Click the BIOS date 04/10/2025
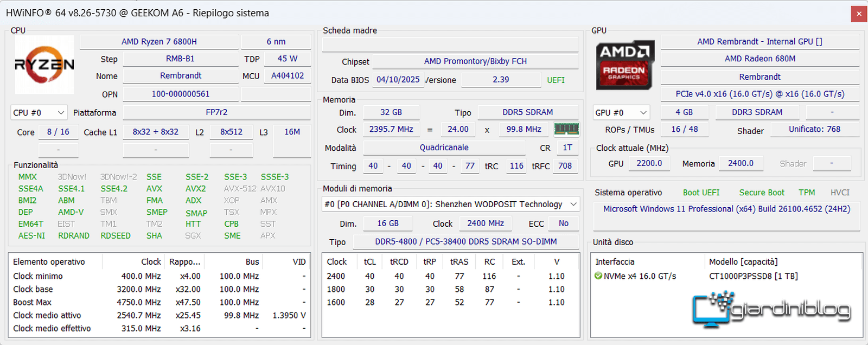This screenshot has width=868, height=345. coord(398,80)
